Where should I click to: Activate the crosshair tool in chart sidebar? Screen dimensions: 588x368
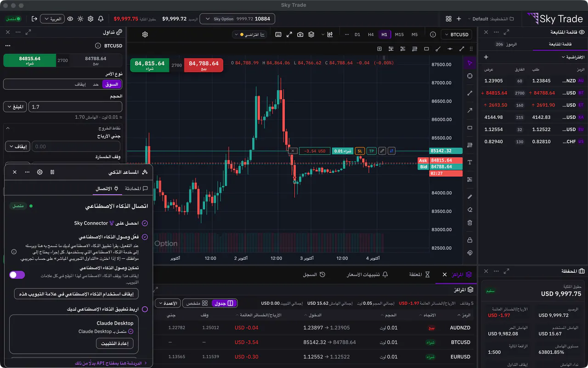469,76
